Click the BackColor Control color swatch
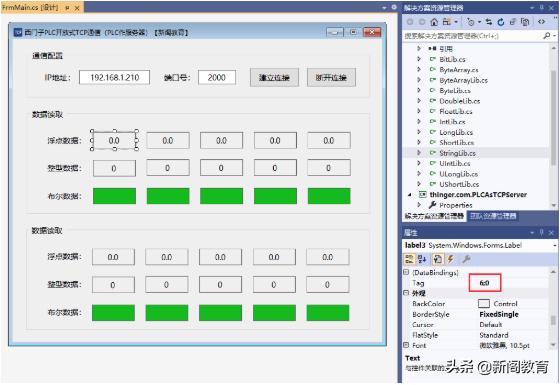560x385 pixels. pyautogui.click(x=484, y=304)
